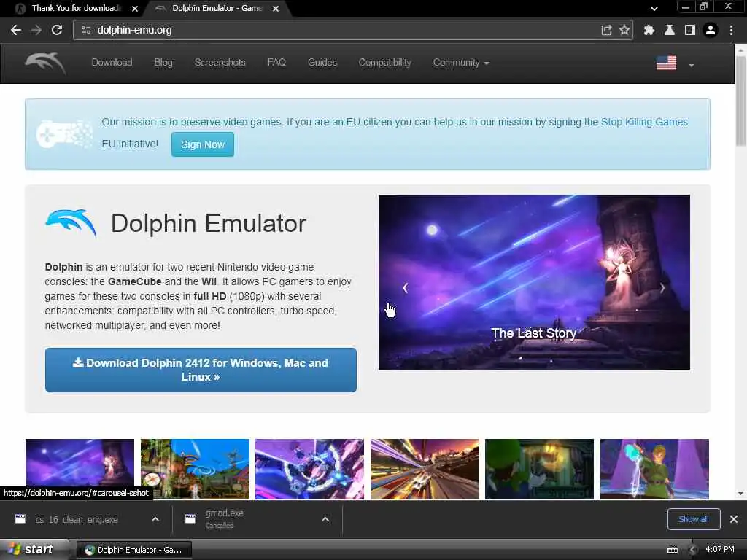Open the Chrome three-dot menu
Viewport: 747px width, 560px height.
731,30
